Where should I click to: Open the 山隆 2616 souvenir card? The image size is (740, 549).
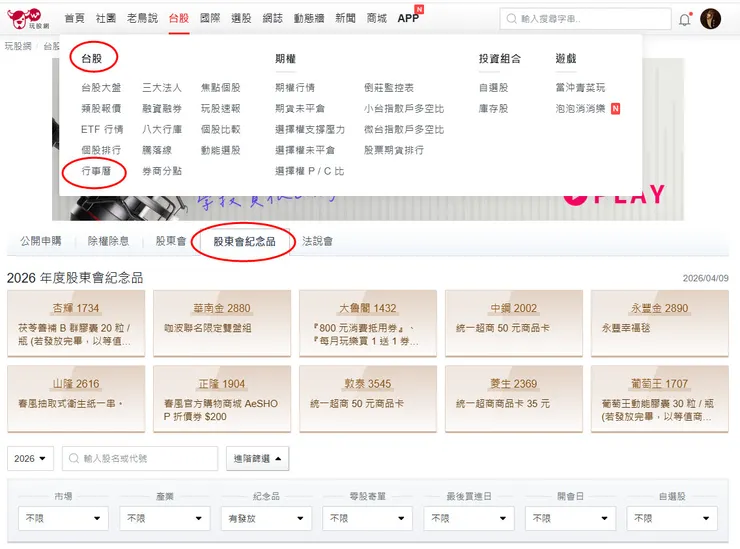point(76,399)
